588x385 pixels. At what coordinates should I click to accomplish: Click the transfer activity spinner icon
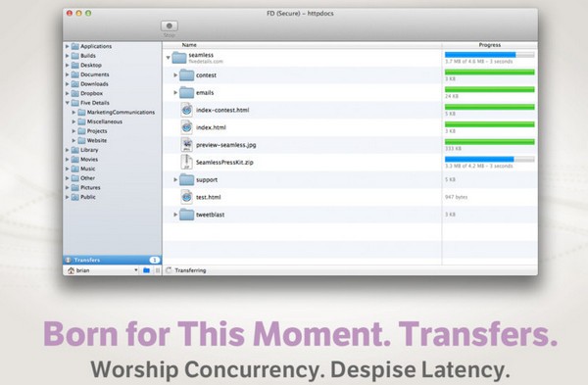(x=169, y=270)
